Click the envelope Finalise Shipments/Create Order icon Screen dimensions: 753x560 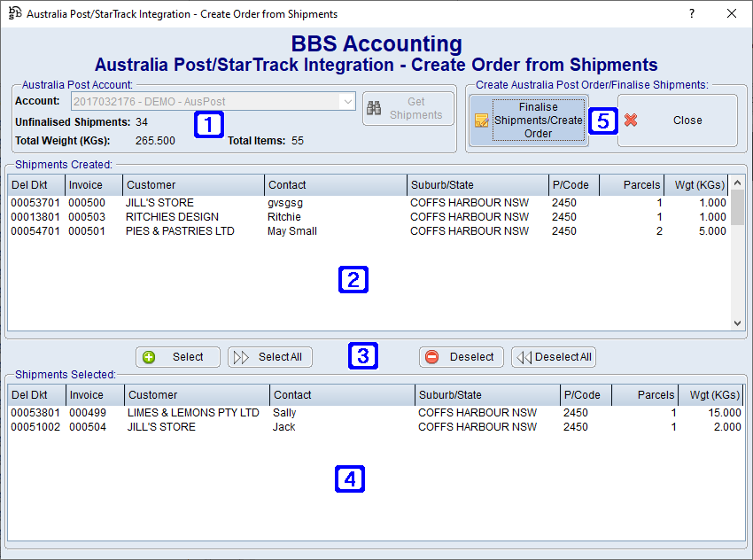point(483,120)
